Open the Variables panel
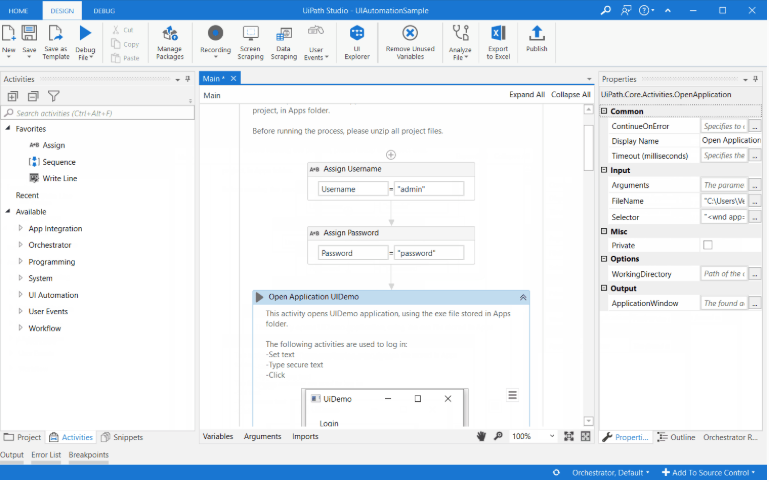Viewport: 769px width, 482px height. (218, 437)
